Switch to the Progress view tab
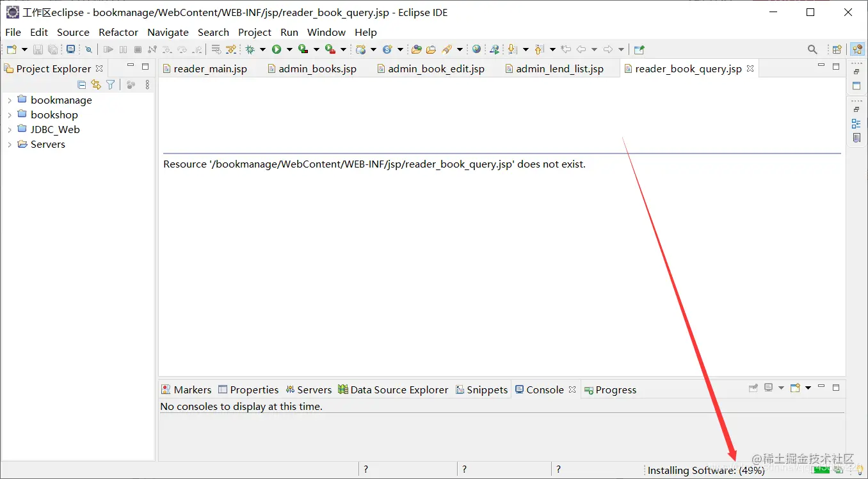This screenshot has height=479, width=868. pyautogui.click(x=610, y=389)
